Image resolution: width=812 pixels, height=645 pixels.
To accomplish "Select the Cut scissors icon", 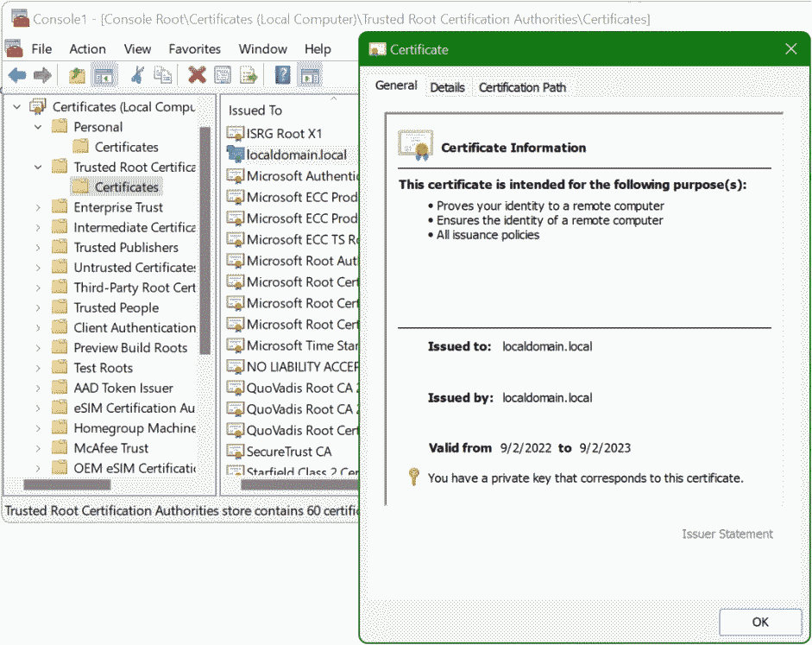I will pos(138,75).
